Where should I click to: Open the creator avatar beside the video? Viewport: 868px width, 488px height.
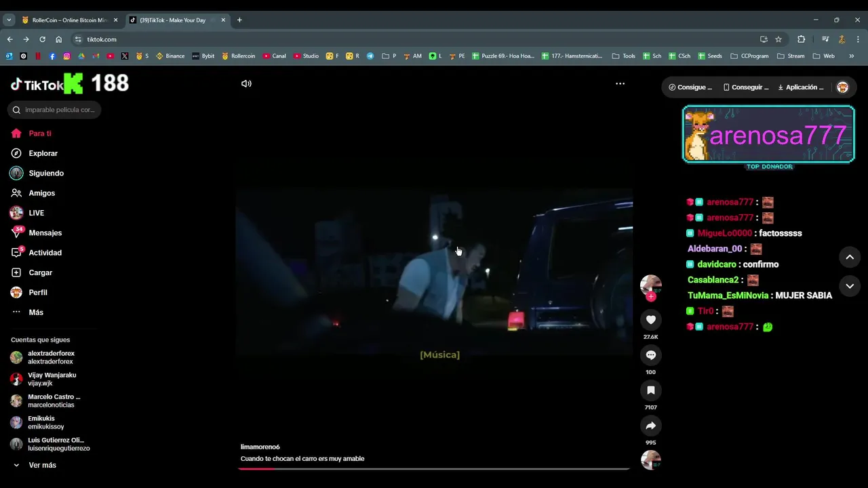pyautogui.click(x=651, y=284)
